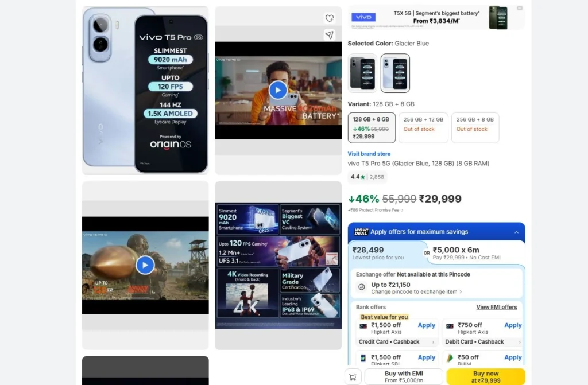Click Buy with EMI button
This screenshot has width=588, height=385.
click(404, 377)
